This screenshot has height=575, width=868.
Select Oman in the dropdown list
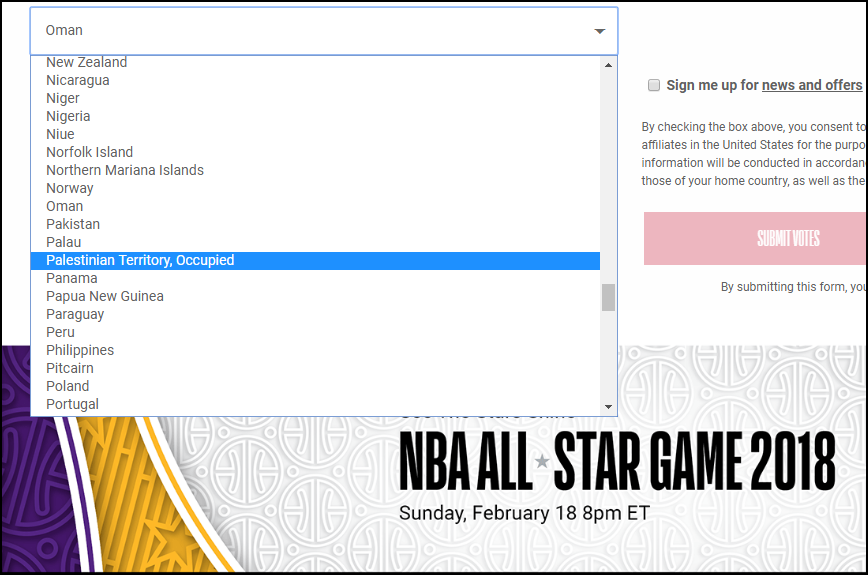(x=315, y=206)
